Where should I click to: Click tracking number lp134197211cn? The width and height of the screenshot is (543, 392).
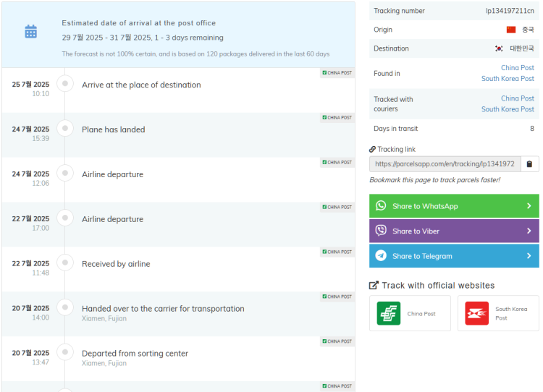tap(510, 11)
